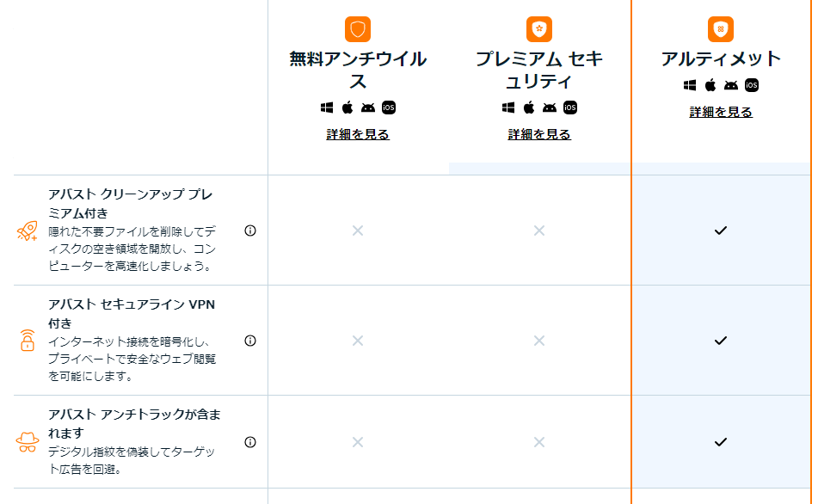Image resolution: width=818 pixels, height=504 pixels.
Task: Open 詳細を見る link for 無料アンチウイルス
Action: pos(358,134)
